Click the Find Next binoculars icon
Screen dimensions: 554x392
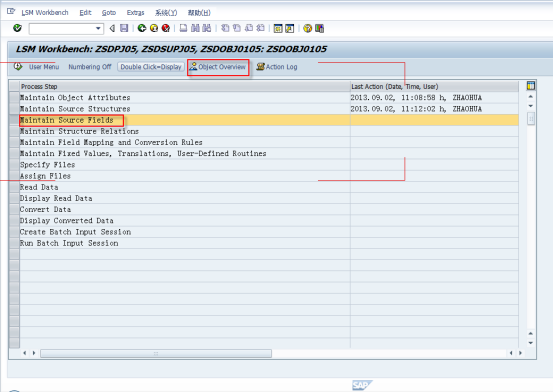207,28
